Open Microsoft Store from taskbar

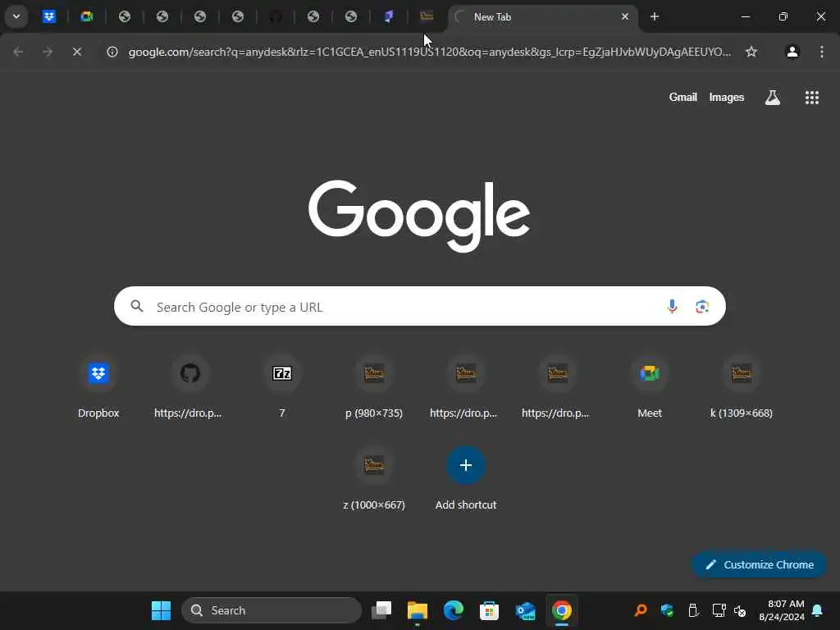(489, 610)
